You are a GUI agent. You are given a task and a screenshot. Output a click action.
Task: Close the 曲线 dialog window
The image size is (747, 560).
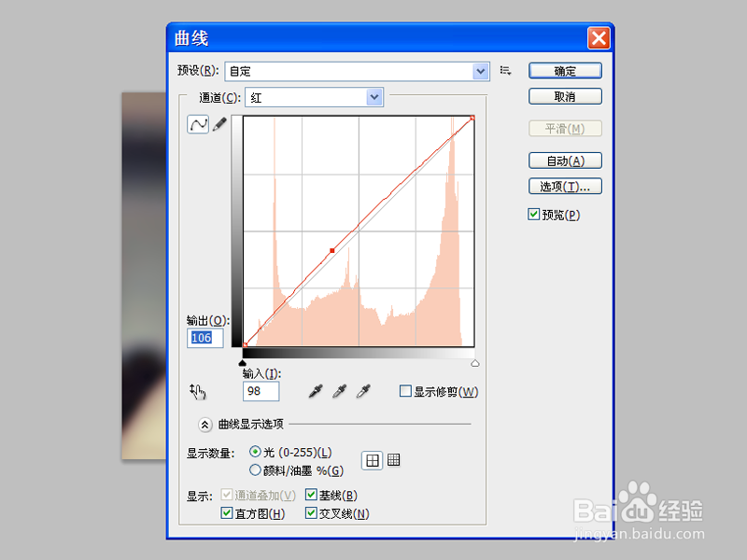[599, 38]
